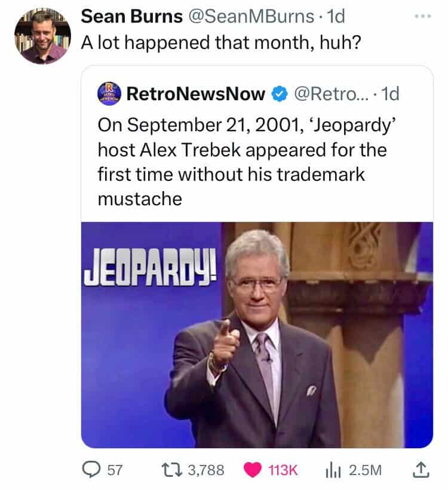Open the Sean Burns display name
Screen dimensions: 448x490
131,16
